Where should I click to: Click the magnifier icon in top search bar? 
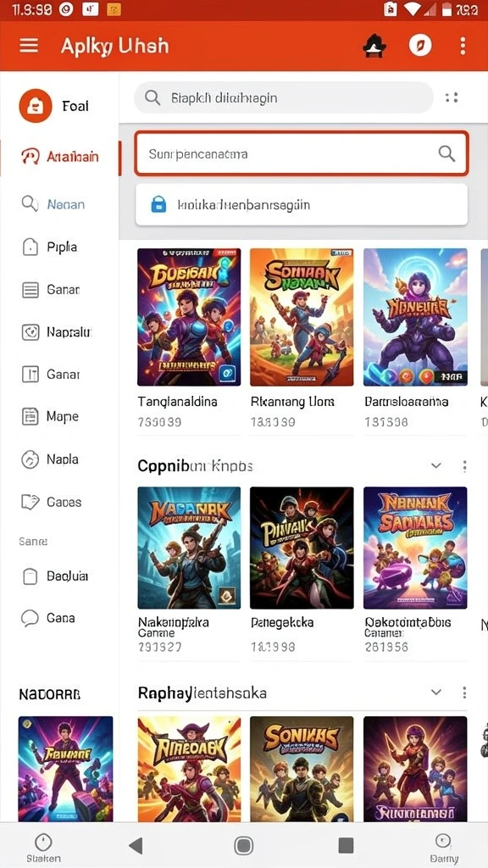point(152,98)
